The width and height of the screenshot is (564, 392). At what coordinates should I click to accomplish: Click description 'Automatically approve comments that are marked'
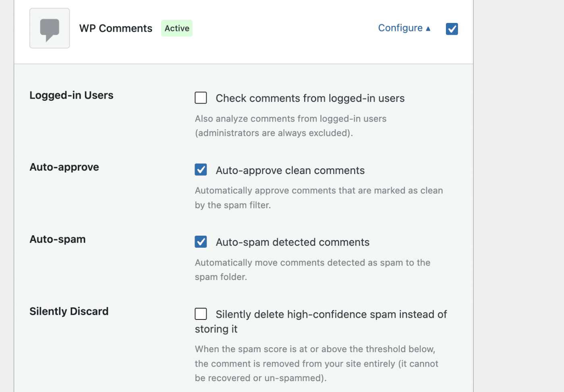319,198
